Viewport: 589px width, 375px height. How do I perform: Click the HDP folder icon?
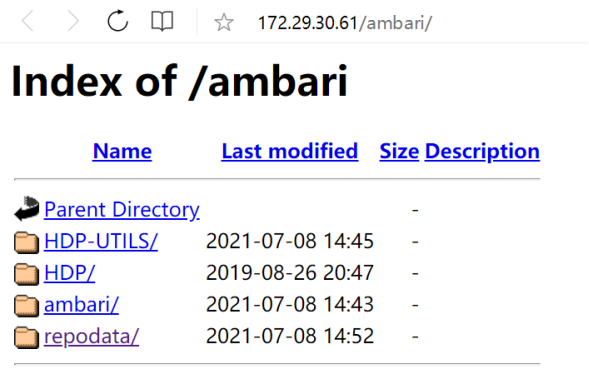[x=27, y=274]
